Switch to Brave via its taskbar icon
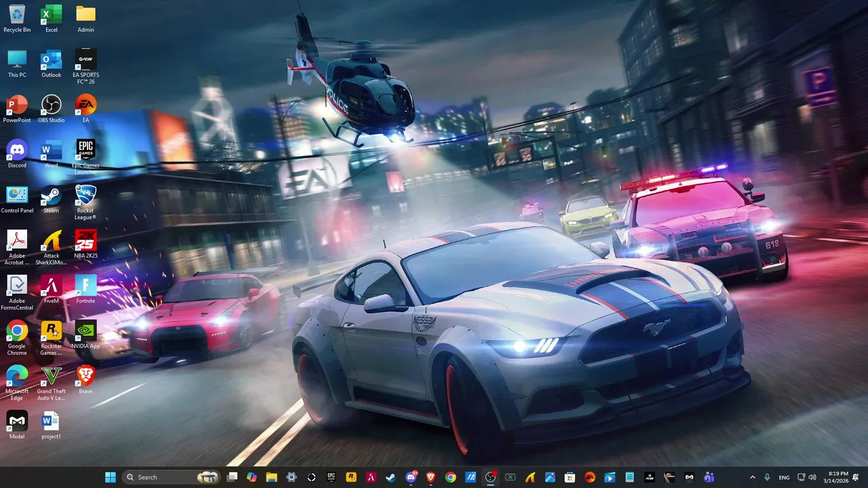The height and width of the screenshot is (488, 868). (x=431, y=477)
